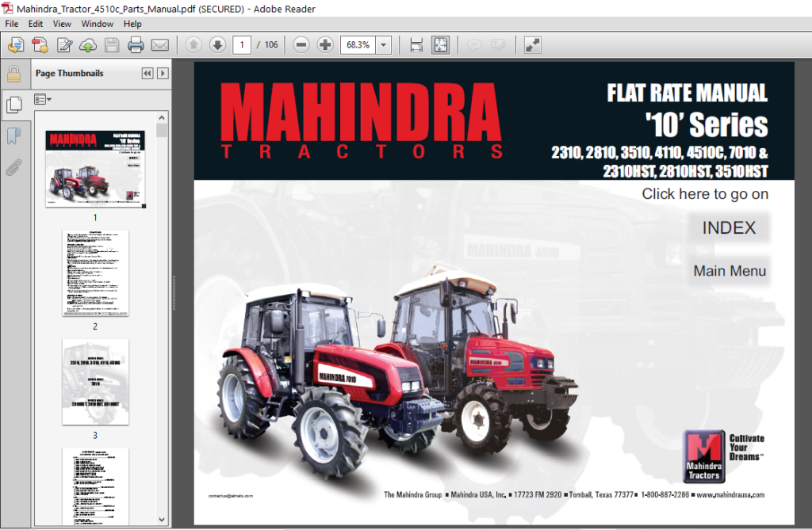This screenshot has height=530, width=812.
Task: Upload file to cloud icon
Action: 88,45
